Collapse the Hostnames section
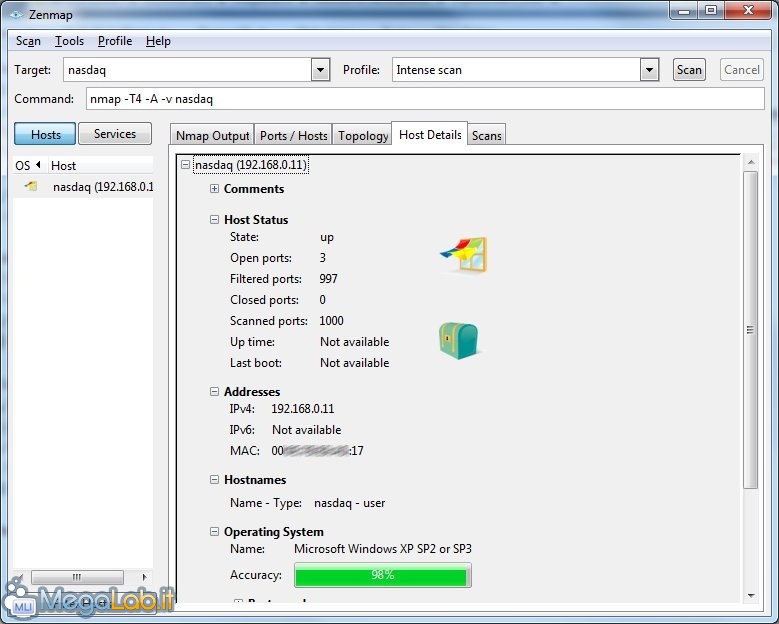 tap(214, 479)
